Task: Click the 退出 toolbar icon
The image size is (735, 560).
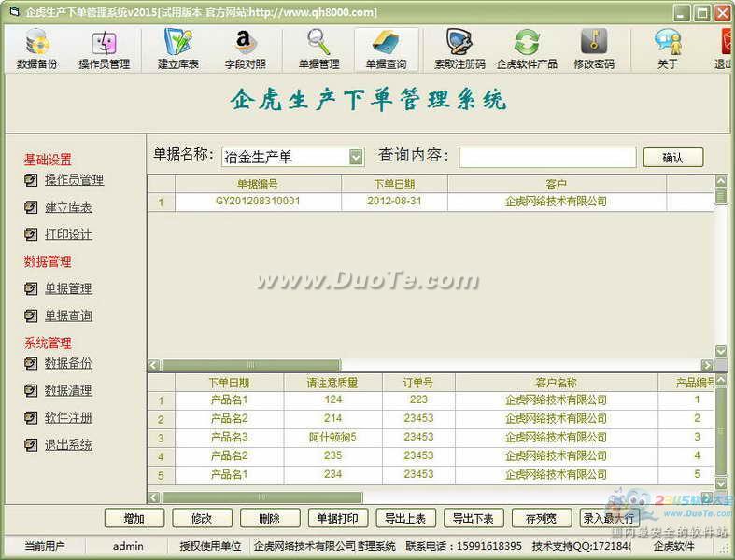Action: [724, 49]
